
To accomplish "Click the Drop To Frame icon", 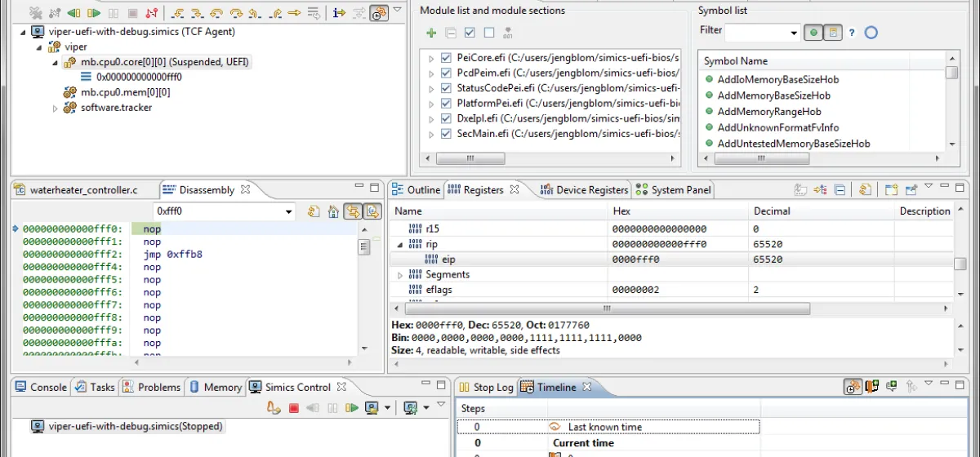I will tap(313, 13).
